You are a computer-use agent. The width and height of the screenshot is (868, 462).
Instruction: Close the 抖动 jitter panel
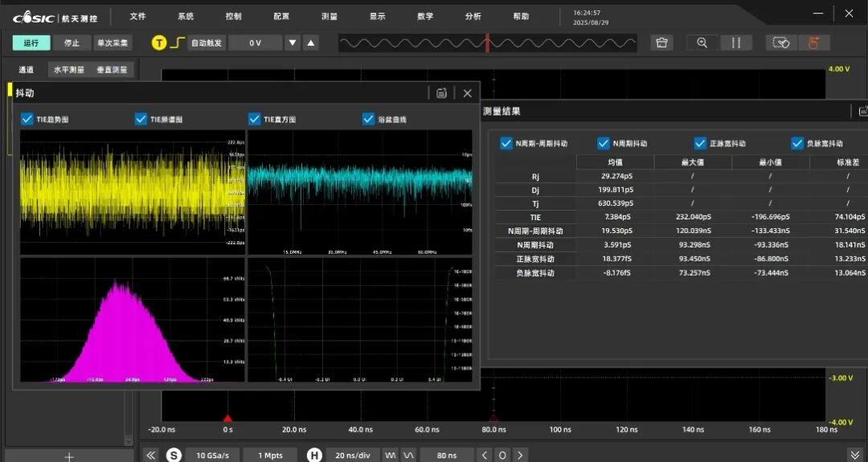(x=467, y=93)
